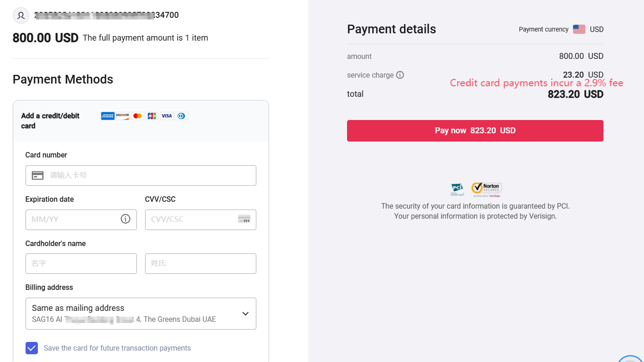Click the Norton Secured badge
The image size is (644, 362).
pos(487,189)
